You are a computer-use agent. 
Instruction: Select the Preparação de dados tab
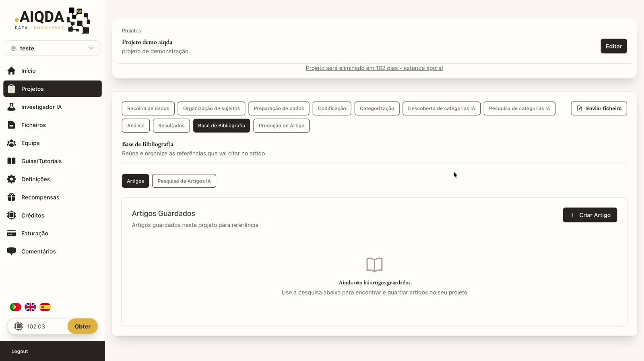279,108
